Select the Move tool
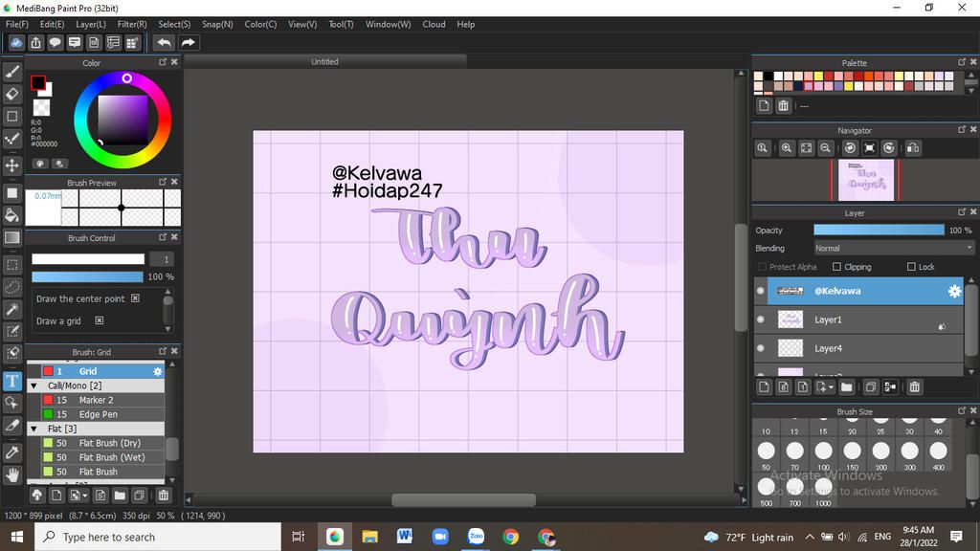Viewport: 980px width, 551px height. 11,165
